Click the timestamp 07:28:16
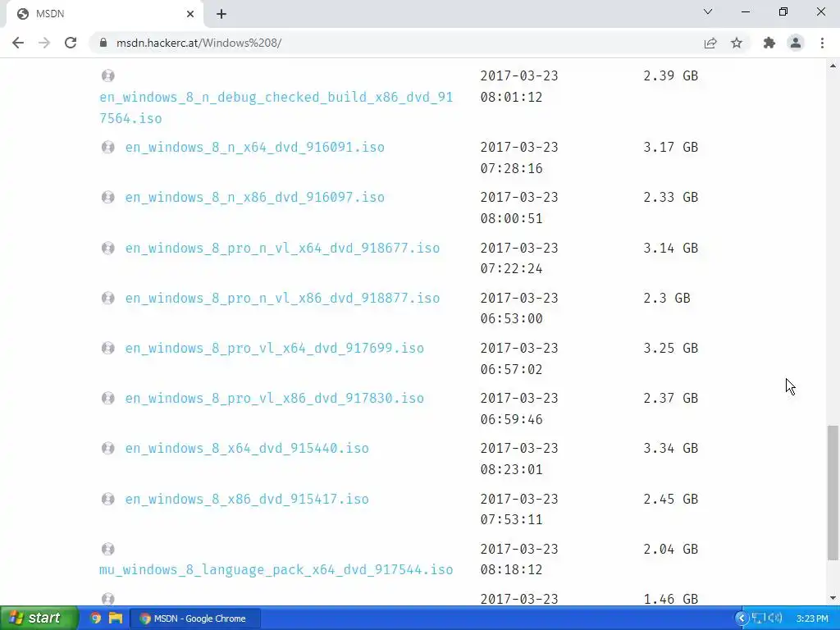This screenshot has height=630, width=840. [512, 169]
